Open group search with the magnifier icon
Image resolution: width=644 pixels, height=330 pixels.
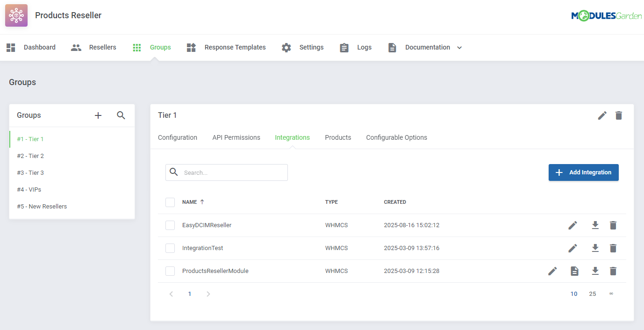tap(121, 115)
